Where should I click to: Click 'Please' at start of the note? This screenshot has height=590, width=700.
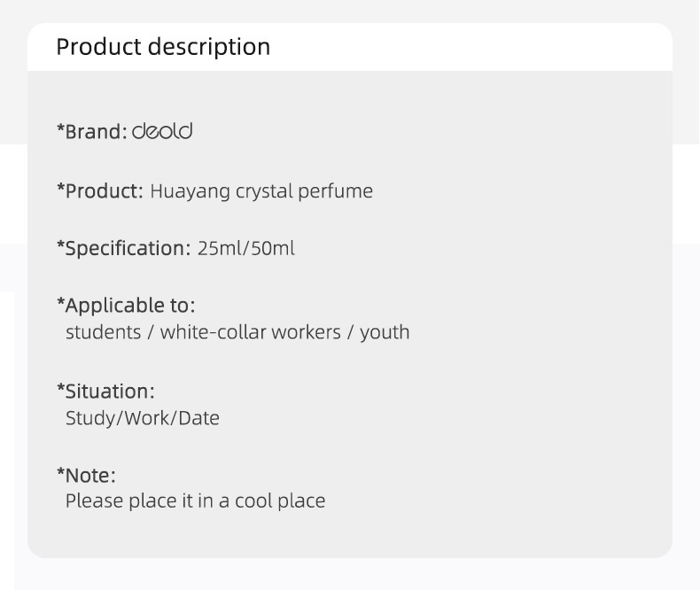pyautogui.click(x=94, y=501)
